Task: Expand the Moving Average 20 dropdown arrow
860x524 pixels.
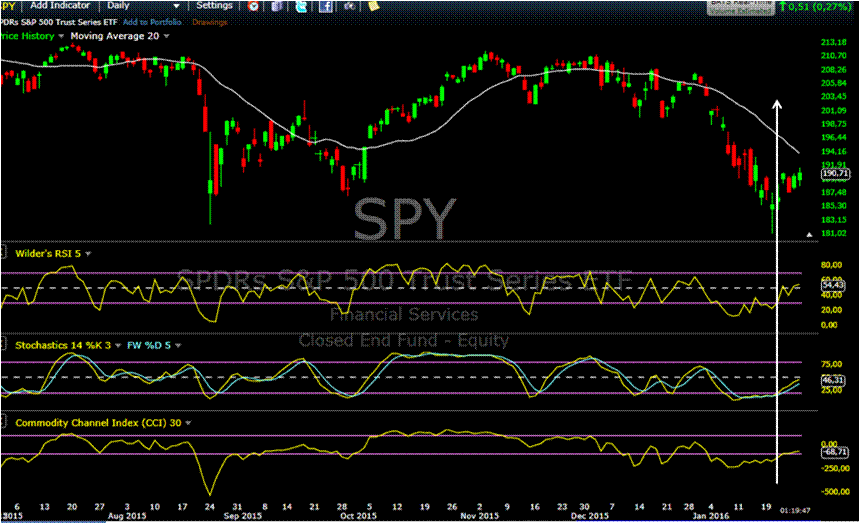Action: tap(166, 36)
